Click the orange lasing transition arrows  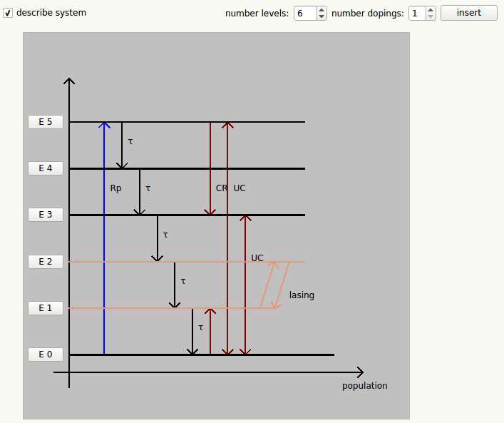point(275,285)
